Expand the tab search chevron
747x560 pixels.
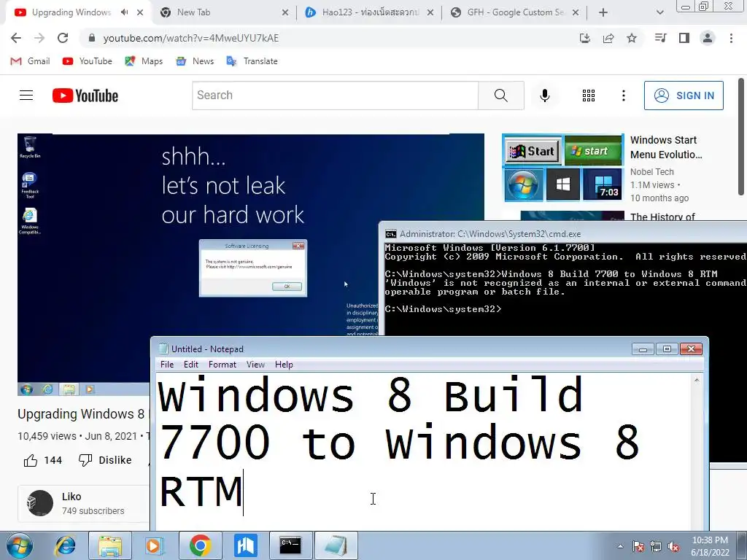coord(659,12)
